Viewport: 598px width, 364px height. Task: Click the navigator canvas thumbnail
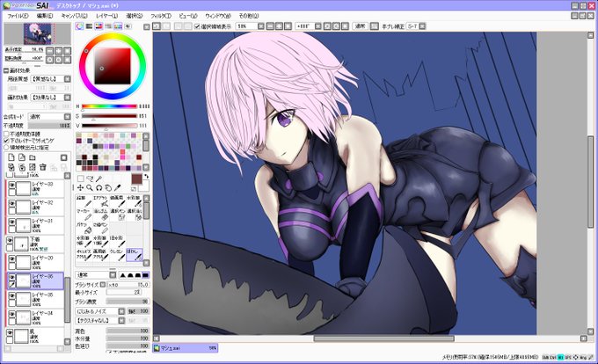pos(37,33)
